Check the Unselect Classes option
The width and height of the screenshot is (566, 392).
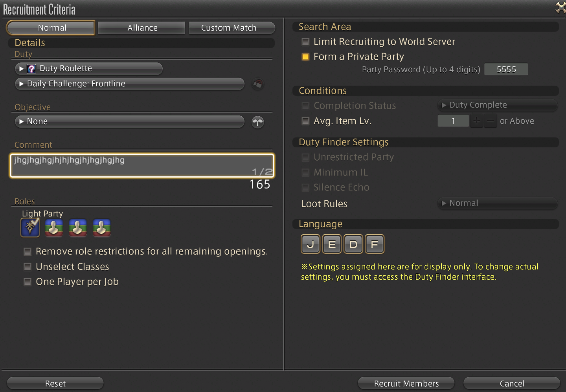point(28,267)
